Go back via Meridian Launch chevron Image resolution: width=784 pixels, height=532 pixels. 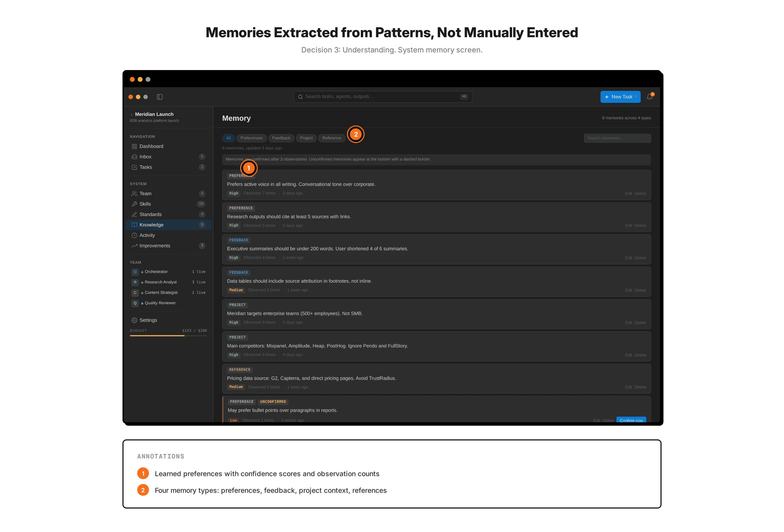point(132,115)
